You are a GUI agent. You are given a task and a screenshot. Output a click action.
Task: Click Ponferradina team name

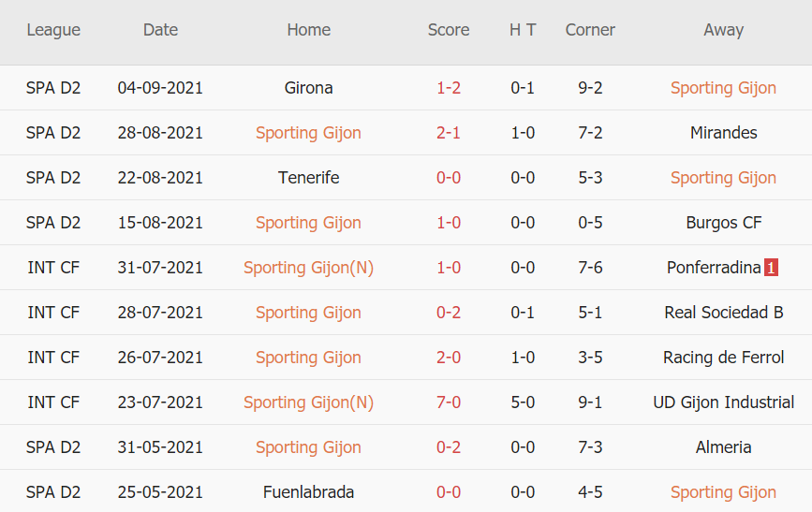point(714,268)
